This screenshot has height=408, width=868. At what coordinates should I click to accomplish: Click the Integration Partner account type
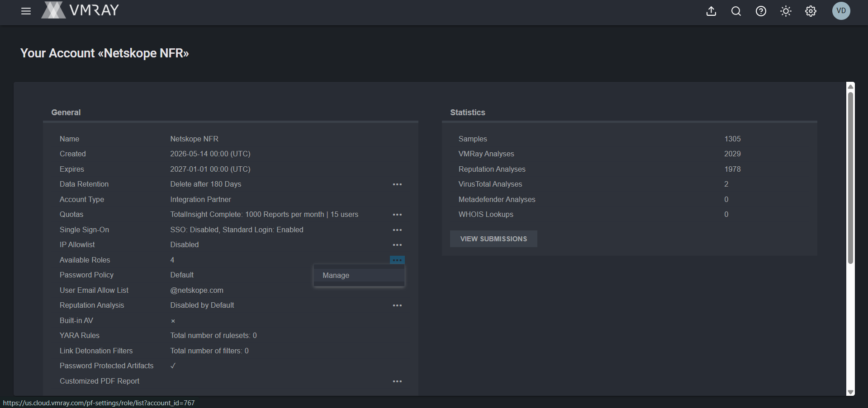coord(200,200)
